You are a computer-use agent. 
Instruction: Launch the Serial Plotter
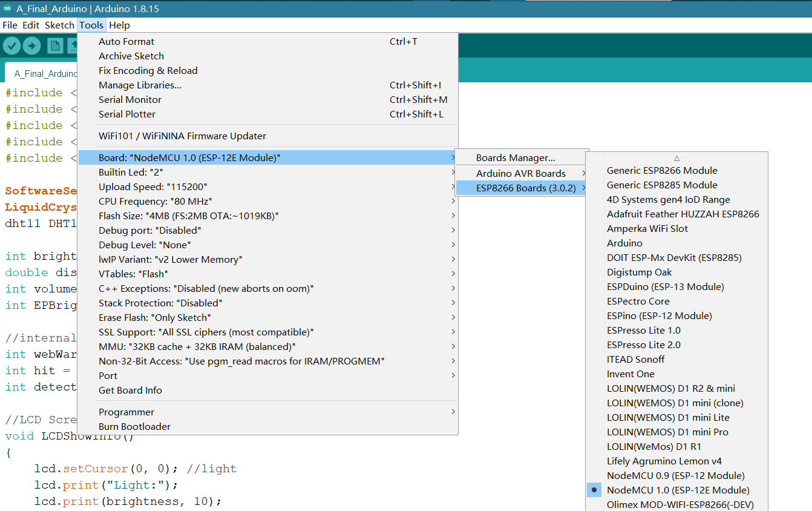pyautogui.click(x=268, y=114)
